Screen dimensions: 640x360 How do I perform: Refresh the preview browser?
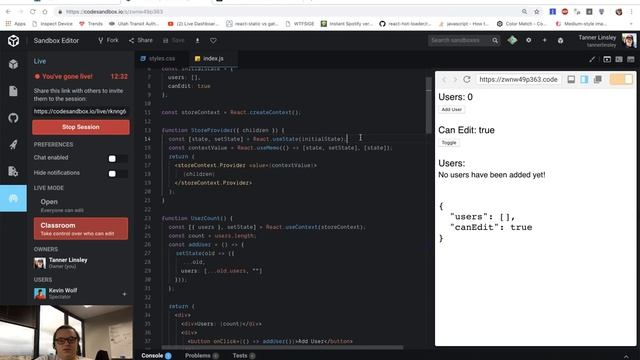[x=467, y=79]
